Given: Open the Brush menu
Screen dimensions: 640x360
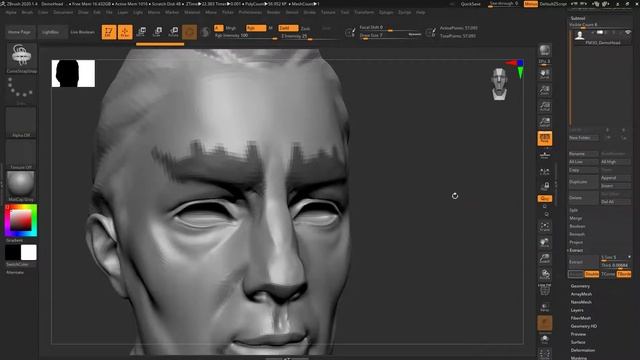Looking at the screenshot, I should coord(27,12).
